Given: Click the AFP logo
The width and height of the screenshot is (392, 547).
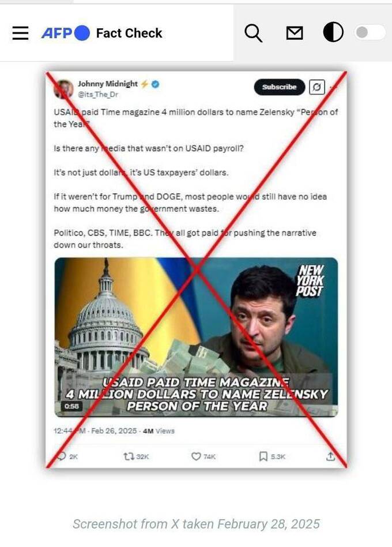Looking at the screenshot, I should (x=66, y=33).
